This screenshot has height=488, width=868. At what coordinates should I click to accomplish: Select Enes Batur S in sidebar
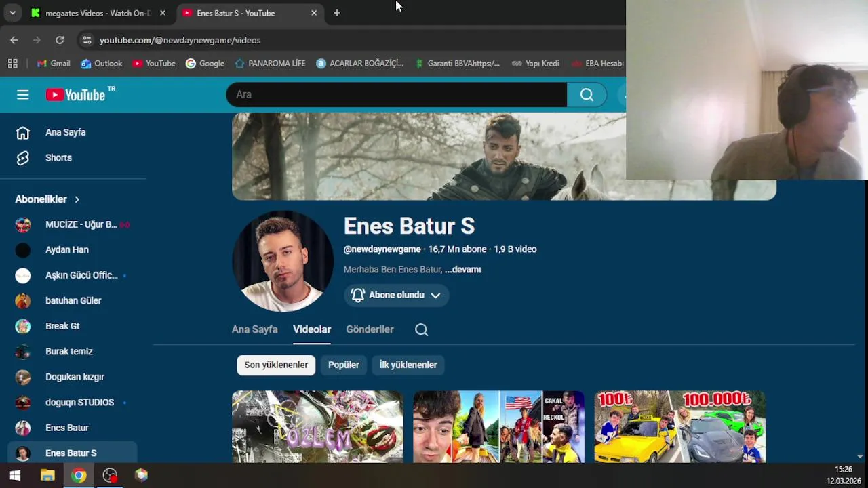(x=73, y=453)
